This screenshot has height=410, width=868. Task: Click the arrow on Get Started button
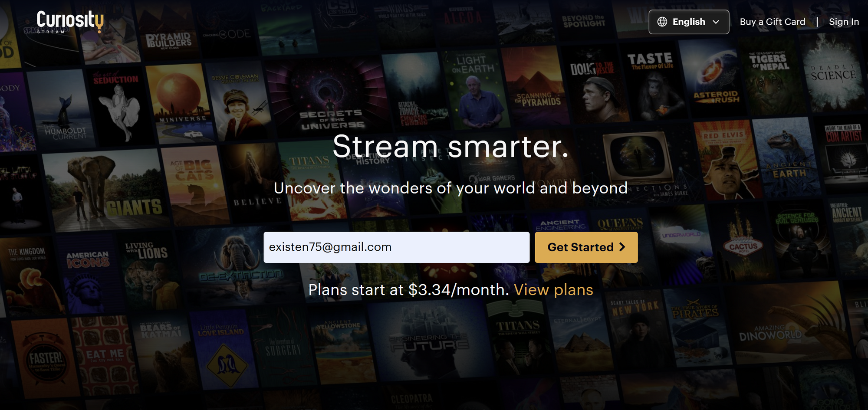(x=622, y=247)
